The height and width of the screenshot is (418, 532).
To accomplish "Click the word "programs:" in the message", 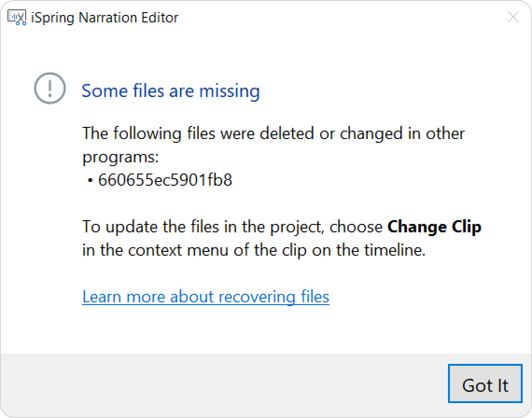I will tap(120, 157).
